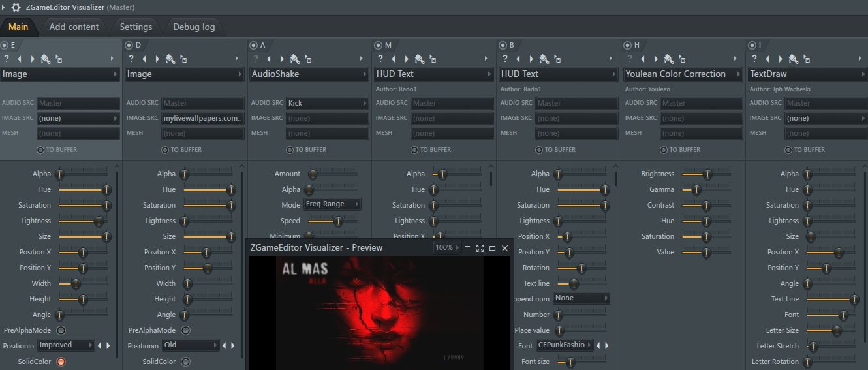The height and width of the screenshot is (370, 868).
Task: Open the Improved Positionin dropdown in layer E
Action: [65, 345]
